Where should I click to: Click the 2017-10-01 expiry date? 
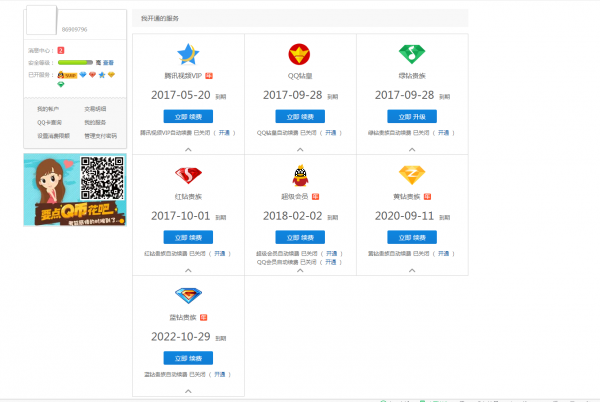[x=181, y=216]
